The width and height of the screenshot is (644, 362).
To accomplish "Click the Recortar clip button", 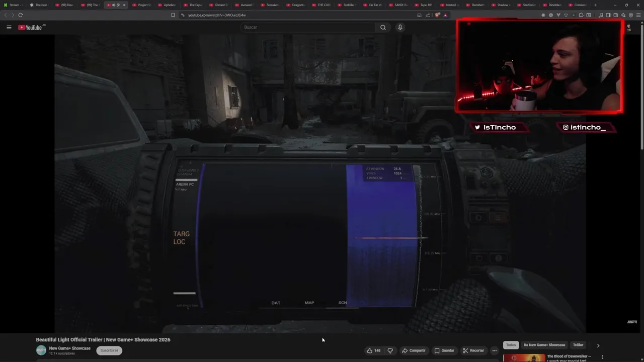I will pyautogui.click(x=473, y=350).
